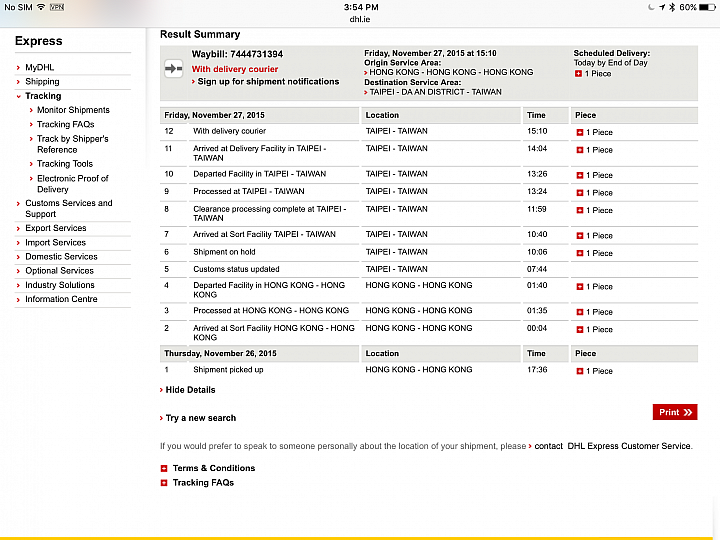
Task: Click Waybill: 7444731394 text
Action: pos(237,54)
